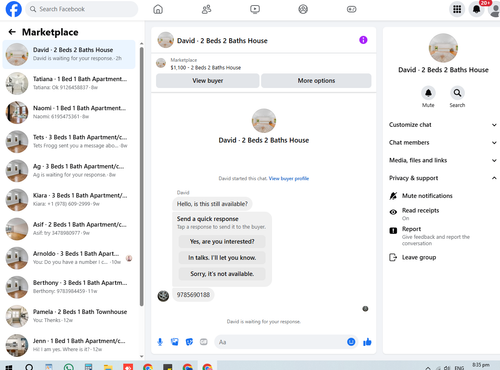Open the Friends icon in top navigation

pyautogui.click(x=206, y=9)
